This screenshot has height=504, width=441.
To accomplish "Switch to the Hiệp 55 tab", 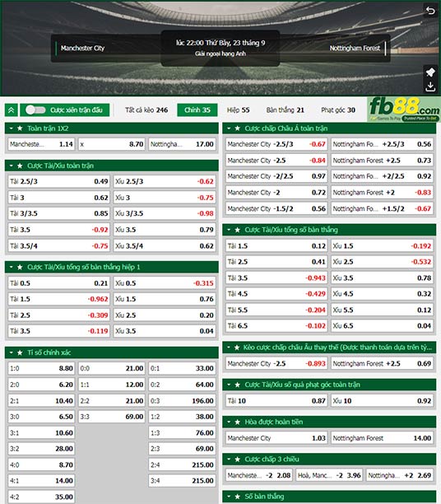I will [x=238, y=110].
